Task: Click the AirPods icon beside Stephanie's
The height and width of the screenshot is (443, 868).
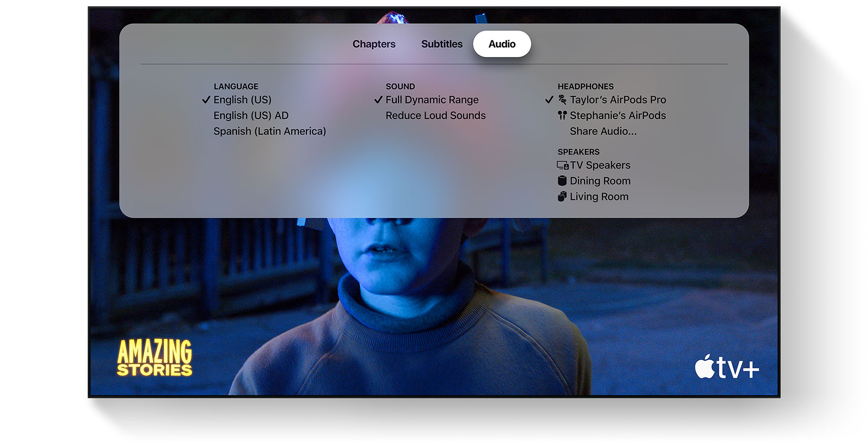Action: click(562, 115)
